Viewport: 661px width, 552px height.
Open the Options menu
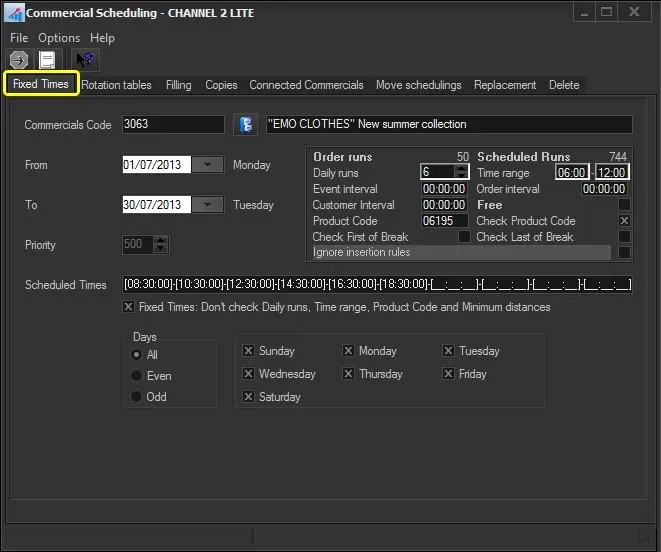coord(59,38)
